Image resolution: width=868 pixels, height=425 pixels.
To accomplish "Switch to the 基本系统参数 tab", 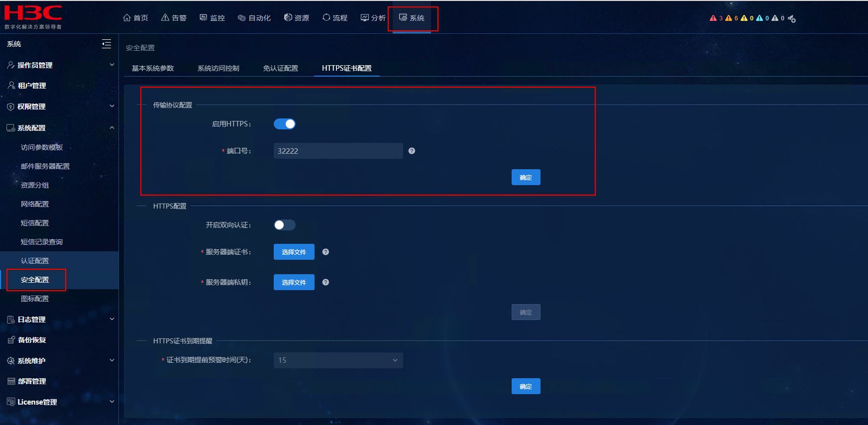I will pos(153,68).
